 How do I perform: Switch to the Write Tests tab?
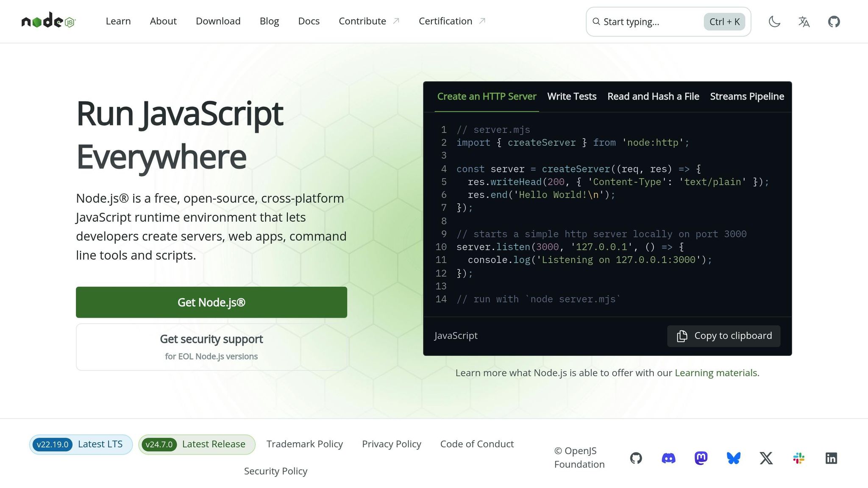click(572, 96)
